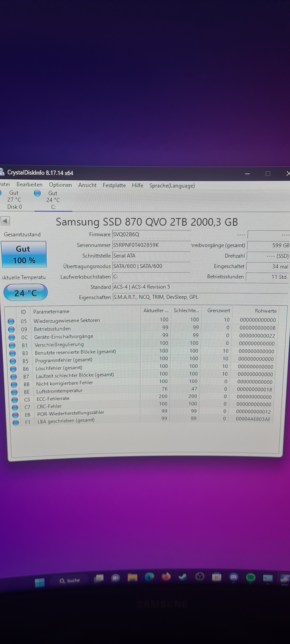290x644 pixels.
Task: Open the Hilfe menu
Action: coord(137,185)
